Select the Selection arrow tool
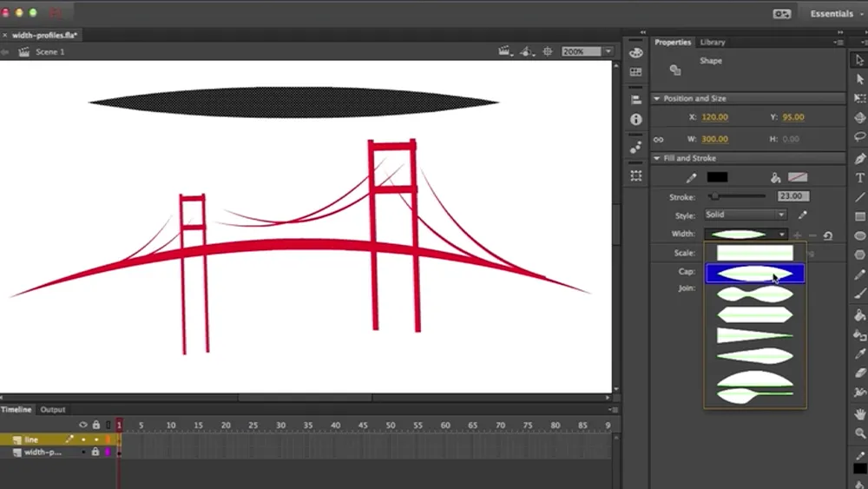 (859, 60)
